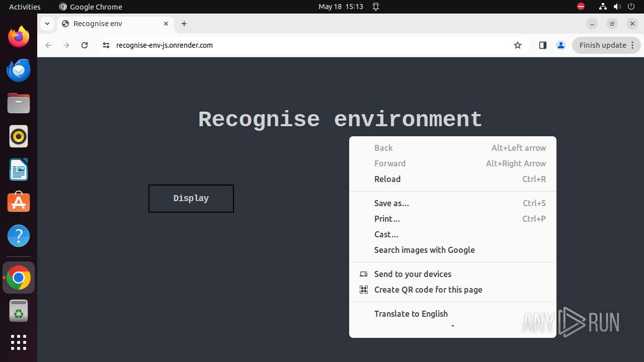
Task: View site information icon in the address bar
Action: [106, 45]
